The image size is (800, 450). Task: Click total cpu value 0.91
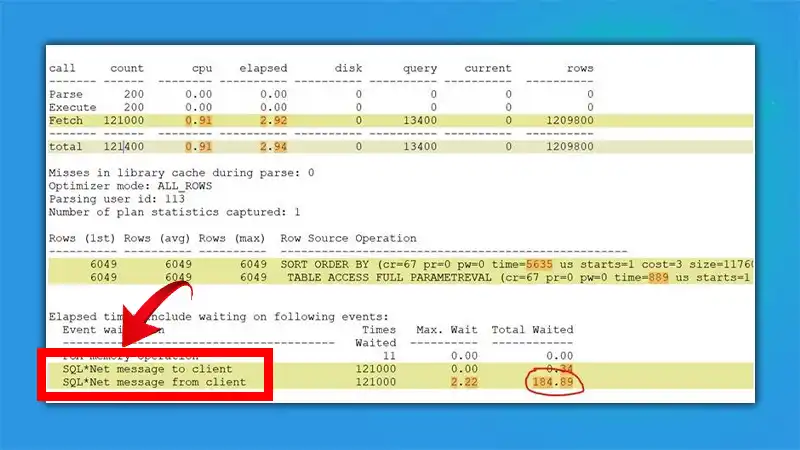pyautogui.click(x=198, y=147)
